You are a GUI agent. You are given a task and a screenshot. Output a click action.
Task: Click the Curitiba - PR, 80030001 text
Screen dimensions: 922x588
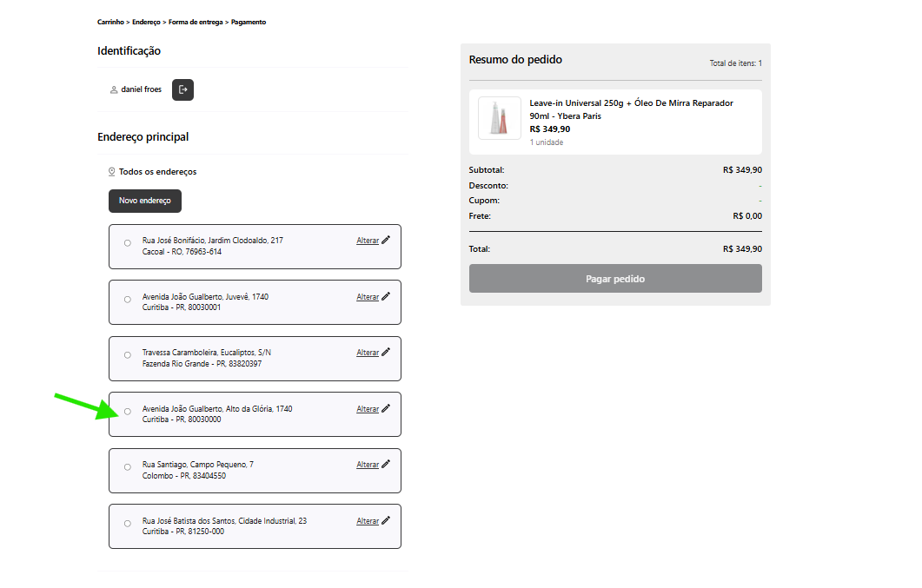182,307
